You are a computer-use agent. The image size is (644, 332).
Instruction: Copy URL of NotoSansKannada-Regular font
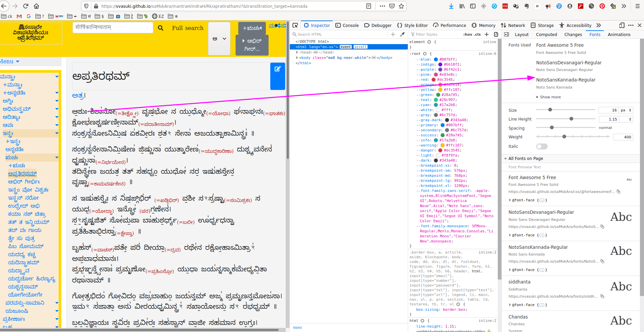click(x=602, y=261)
